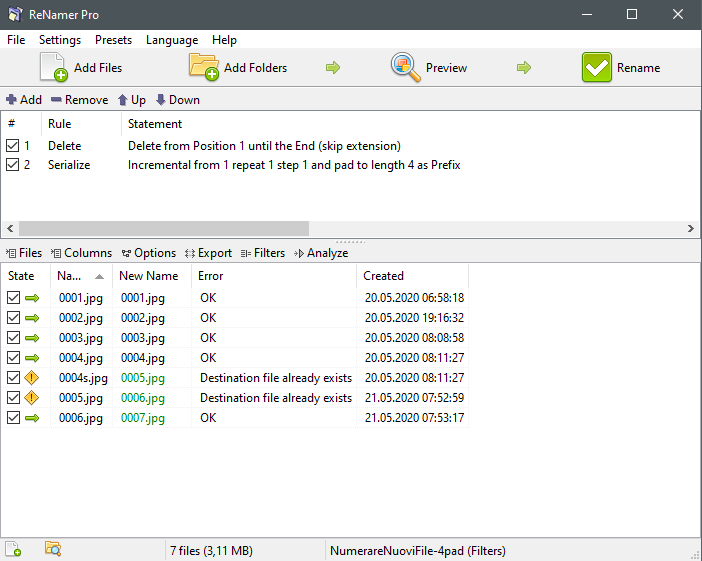Open the Columns dropdown menu

(81, 253)
